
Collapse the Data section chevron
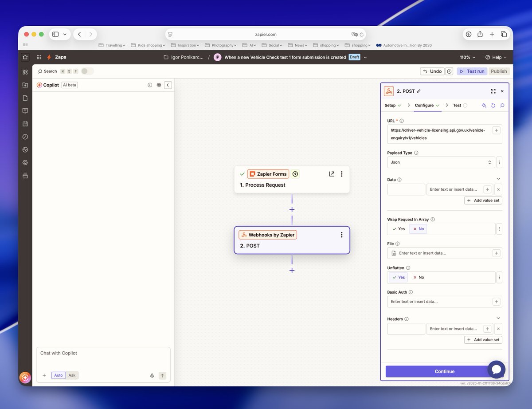pyautogui.click(x=498, y=179)
